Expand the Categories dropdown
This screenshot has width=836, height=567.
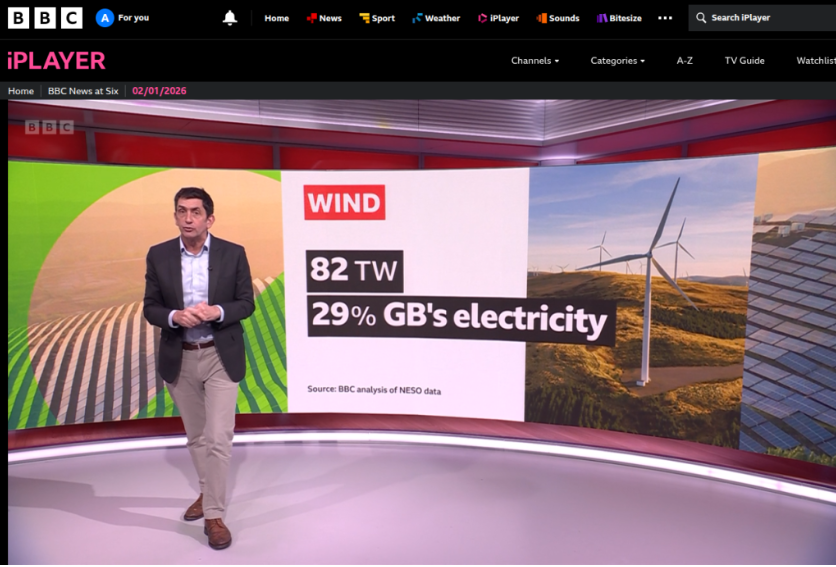tap(617, 61)
